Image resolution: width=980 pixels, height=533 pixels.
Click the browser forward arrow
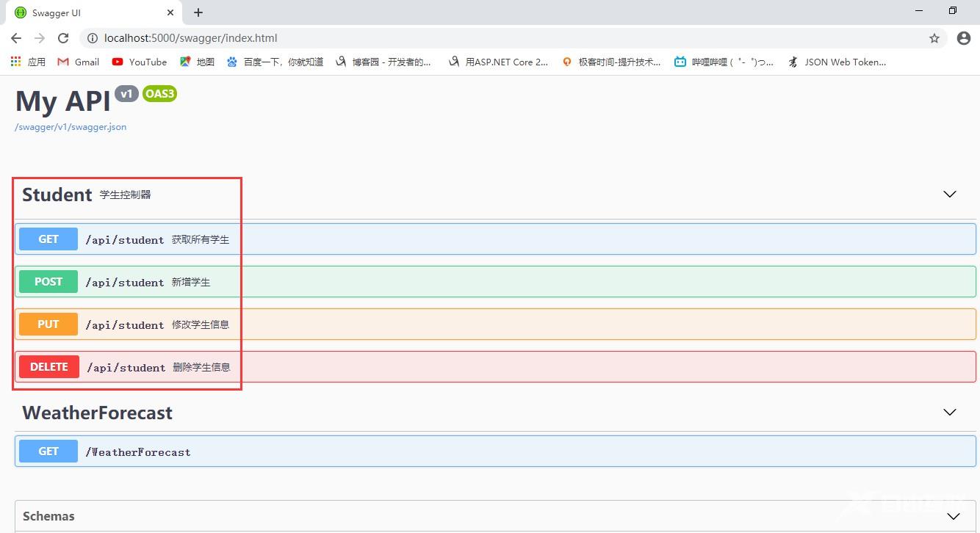[x=40, y=38]
